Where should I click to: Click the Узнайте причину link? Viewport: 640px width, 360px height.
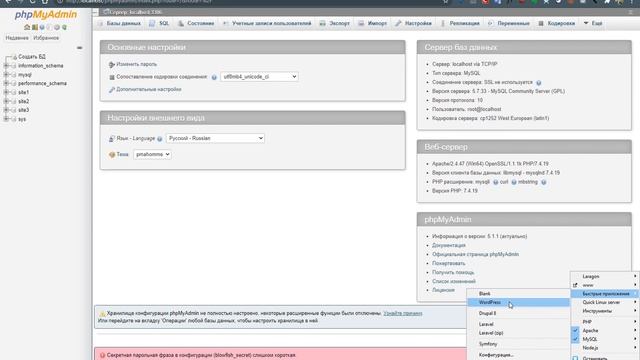click(x=403, y=313)
